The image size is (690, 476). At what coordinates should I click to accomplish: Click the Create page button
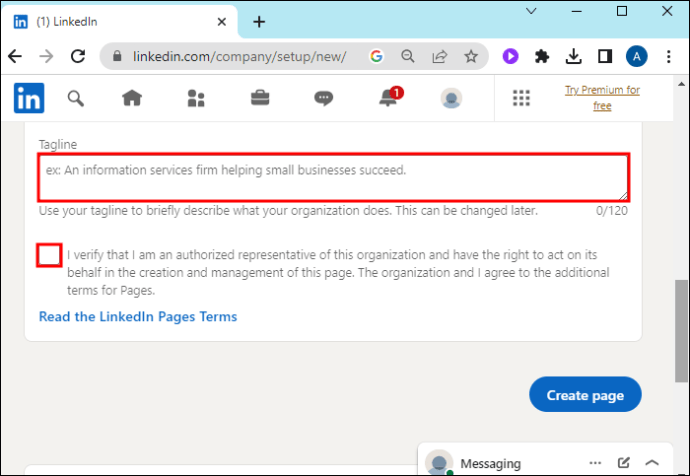pos(585,395)
